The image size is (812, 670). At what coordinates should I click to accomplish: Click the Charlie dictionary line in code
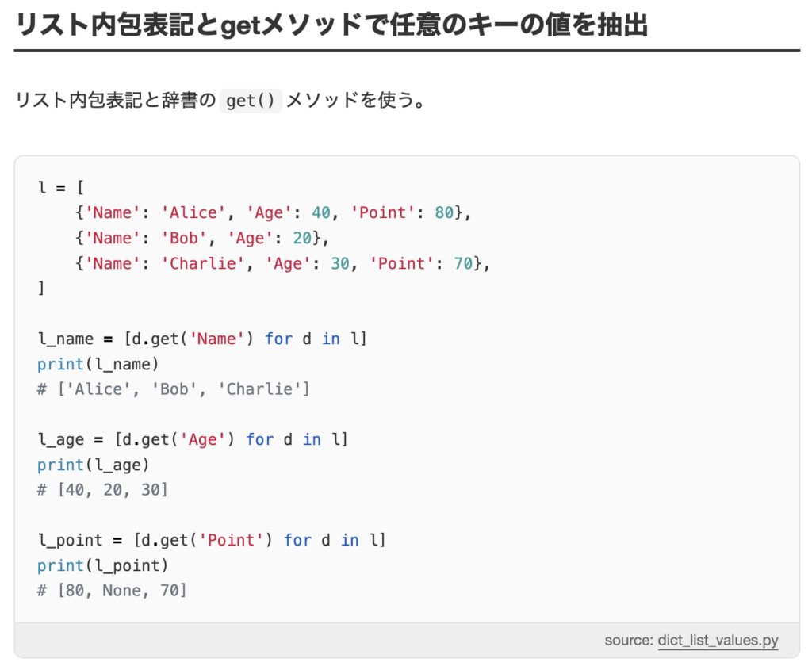tap(283, 263)
